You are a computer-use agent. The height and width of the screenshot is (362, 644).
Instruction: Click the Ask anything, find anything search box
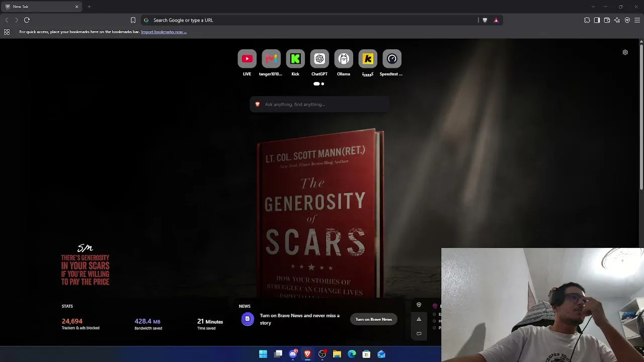click(x=319, y=104)
